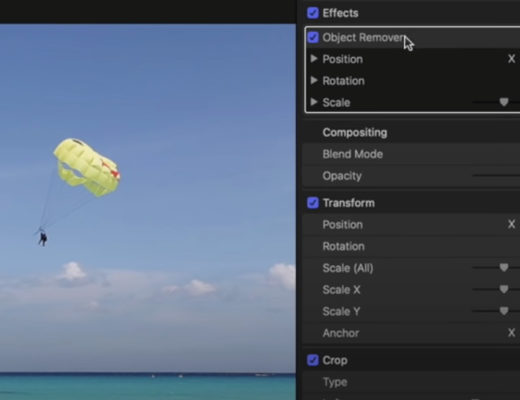Click the Scale (All) slider handle
520x400 pixels.
504,267
